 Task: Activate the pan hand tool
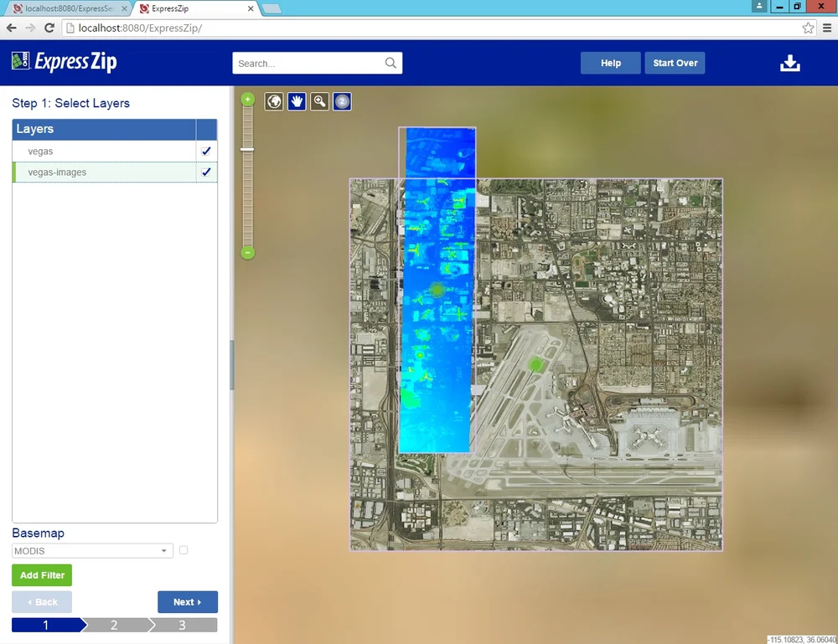(x=297, y=100)
